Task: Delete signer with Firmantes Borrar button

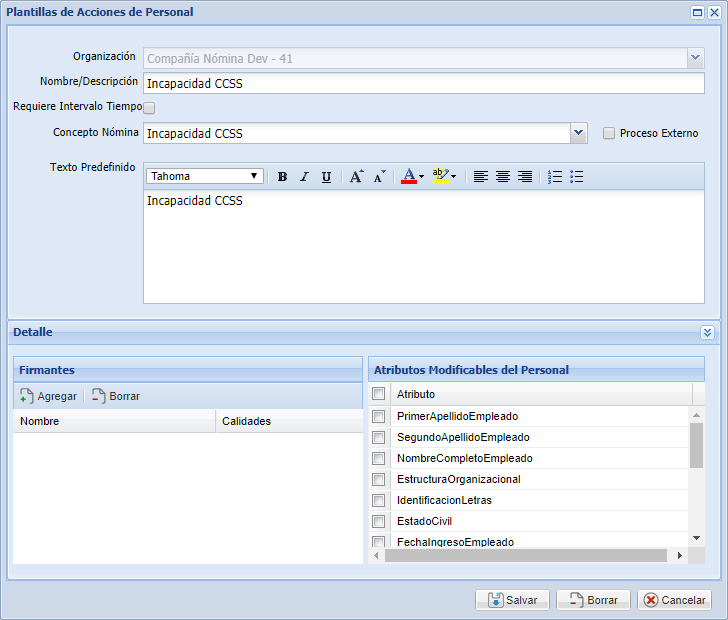Action: [x=116, y=396]
